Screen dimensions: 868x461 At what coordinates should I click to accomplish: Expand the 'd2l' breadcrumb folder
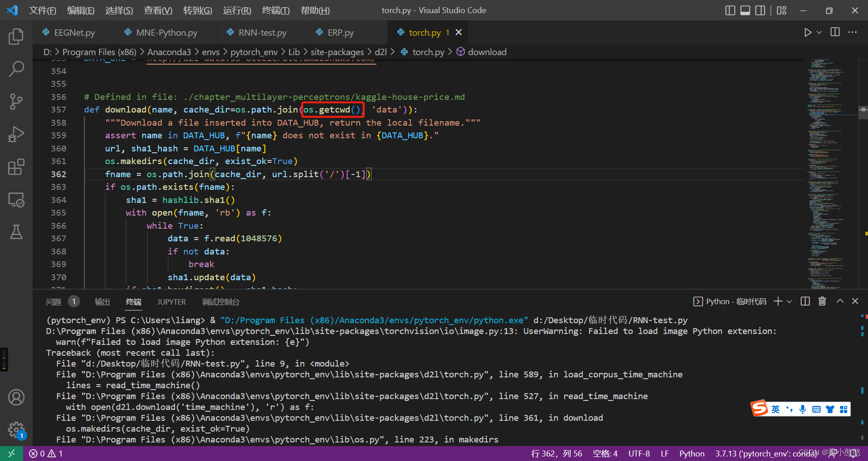pyautogui.click(x=381, y=52)
